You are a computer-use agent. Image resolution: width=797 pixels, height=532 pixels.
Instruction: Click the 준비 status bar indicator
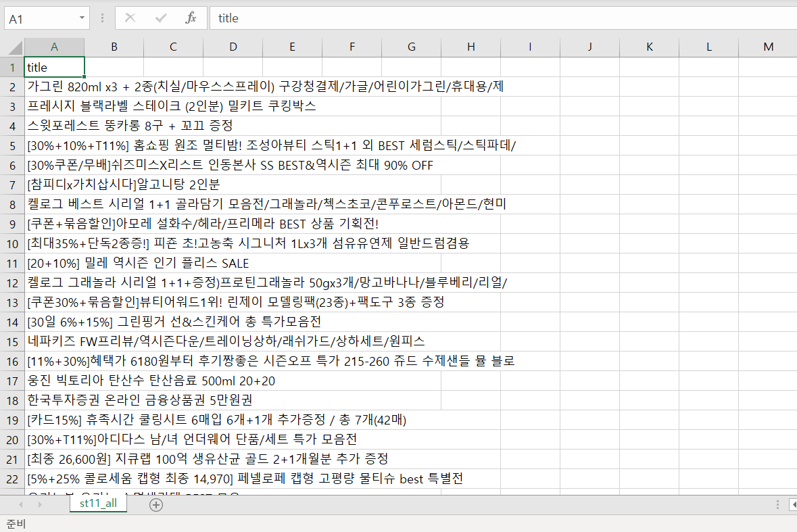(x=16, y=524)
